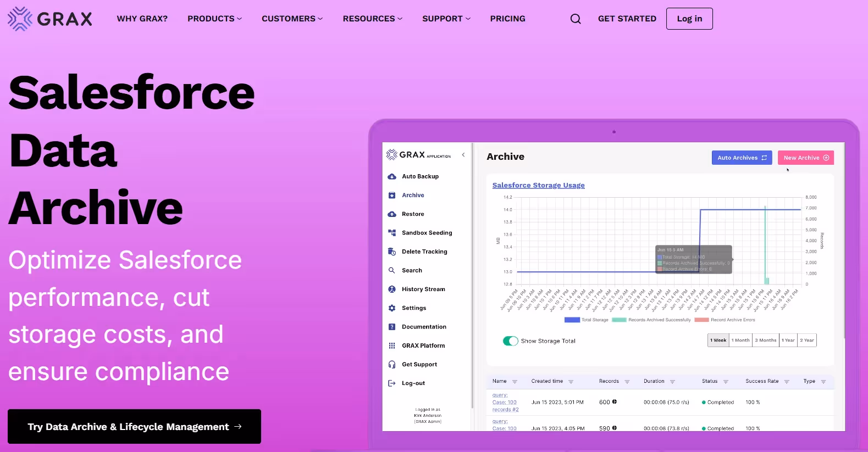Filter the Created time column
The height and width of the screenshot is (452, 868).
point(571,382)
